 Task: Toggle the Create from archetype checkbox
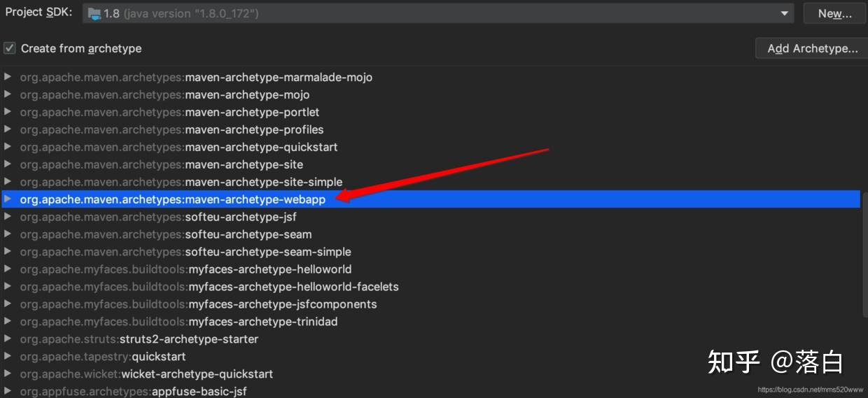pos(10,48)
